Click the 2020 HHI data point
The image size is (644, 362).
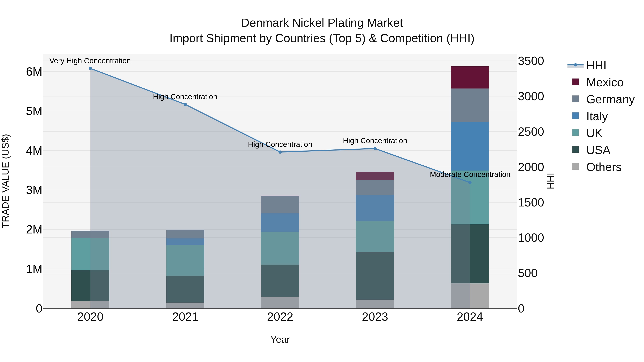click(91, 68)
